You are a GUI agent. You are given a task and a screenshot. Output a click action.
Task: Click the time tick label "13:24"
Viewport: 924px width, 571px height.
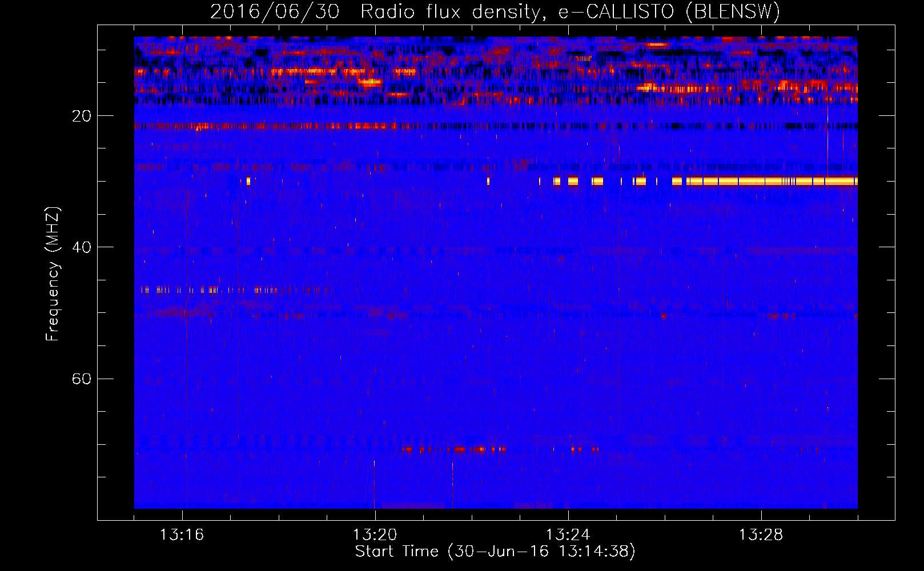(x=568, y=535)
